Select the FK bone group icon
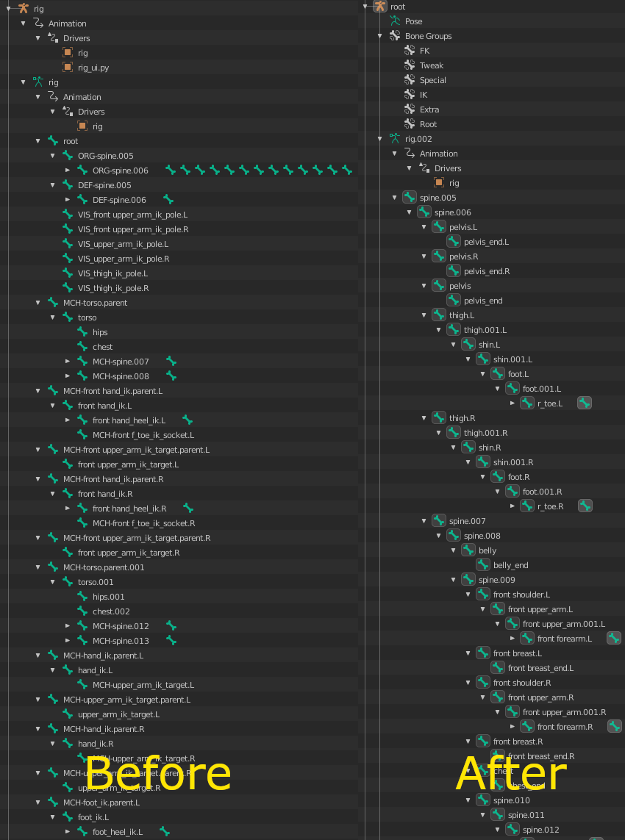625x840 pixels. pyautogui.click(x=410, y=51)
